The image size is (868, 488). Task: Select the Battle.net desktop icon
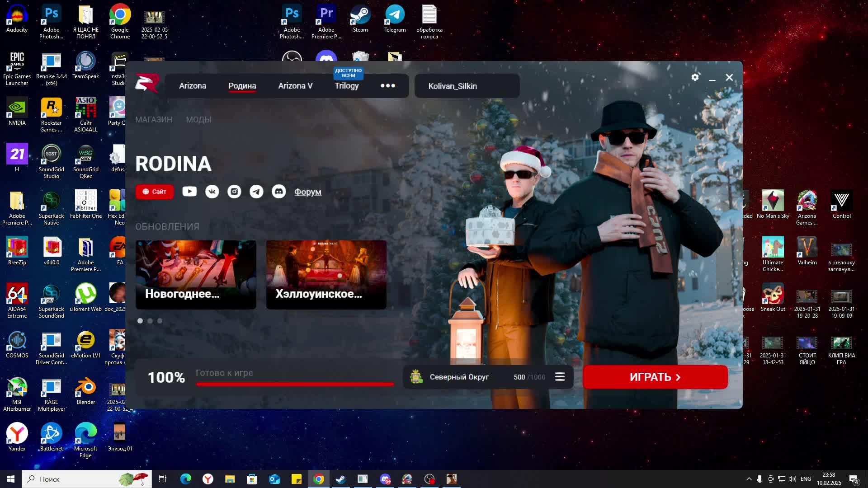pyautogui.click(x=51, y=437)
